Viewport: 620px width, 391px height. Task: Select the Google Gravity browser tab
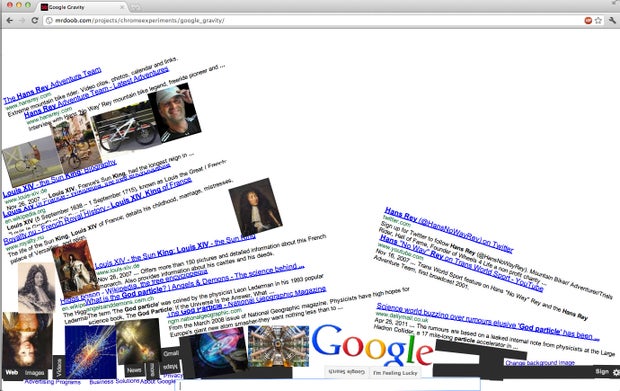coord(82,7)
